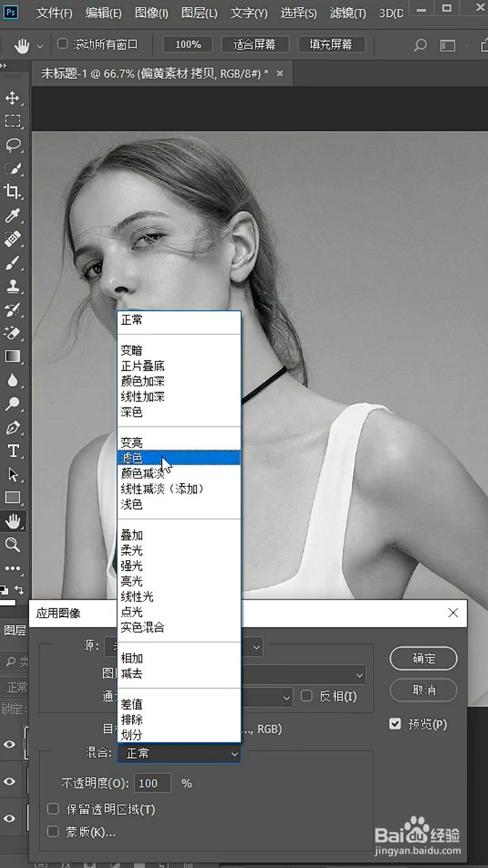Open the 图像(I) menu
The height and width of the screenshot is (868, 488).
pyautogui.click(x=152, y=14)
